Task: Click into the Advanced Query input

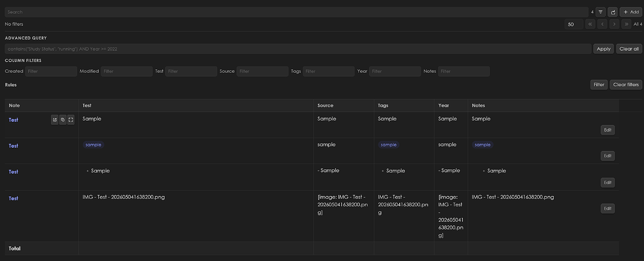Action: [298, 49]
